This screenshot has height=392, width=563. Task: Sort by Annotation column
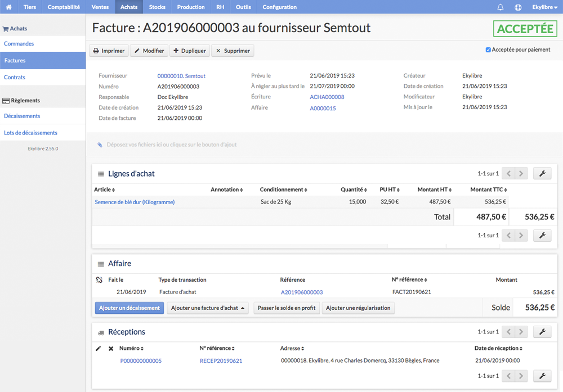pyautogui.click(x=226, y=190)
